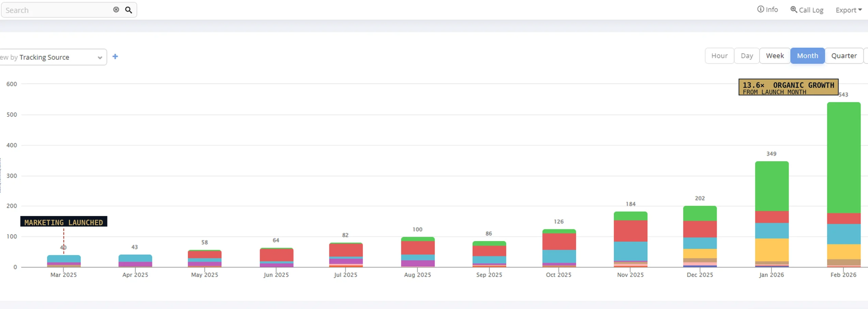The height and width of the screenshot is (309, 868).
Task: Click the green segment of Dec 2025 bar
Action: [x=700, y=214]
